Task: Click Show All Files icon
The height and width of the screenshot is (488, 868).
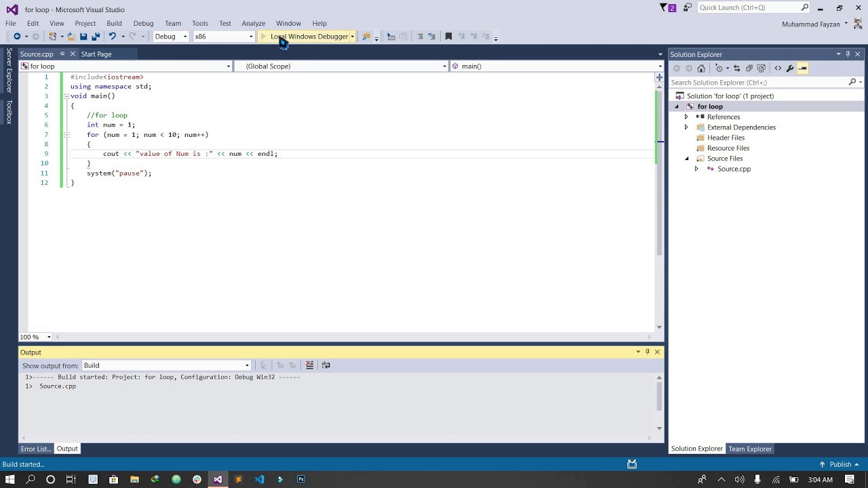Action: pyautogui.click(x=762, y=68)
